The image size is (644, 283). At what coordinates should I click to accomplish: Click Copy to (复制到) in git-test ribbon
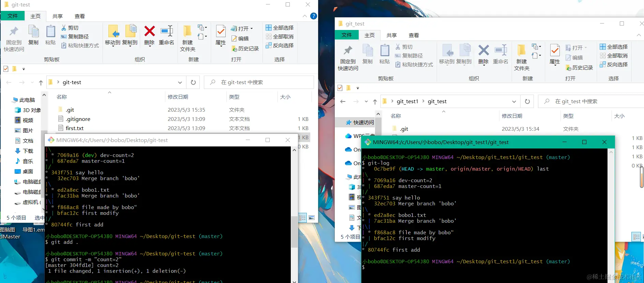click(x=130, y=35)
